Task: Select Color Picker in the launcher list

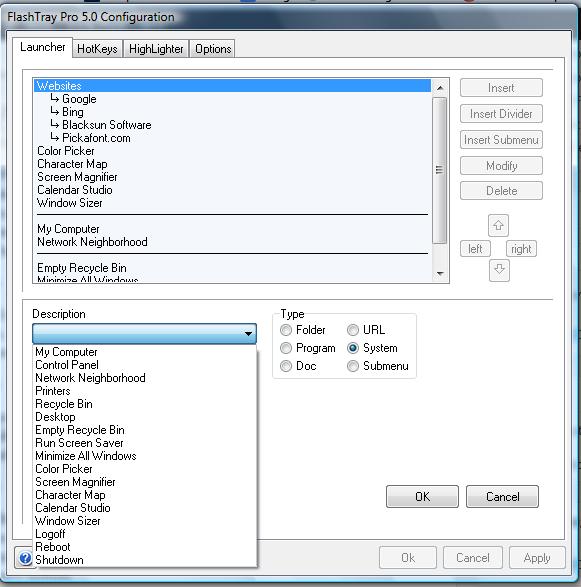Action: click(232, 151)
